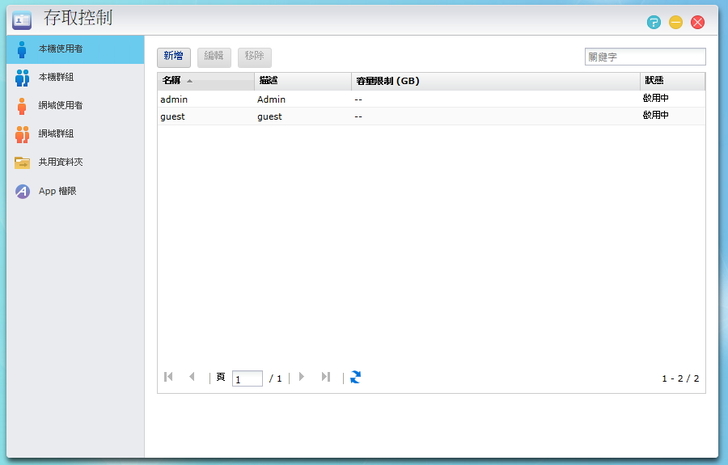Click the 移除 button
The height and width of the screenshot is (465, 728).
(x=254, y=57)
